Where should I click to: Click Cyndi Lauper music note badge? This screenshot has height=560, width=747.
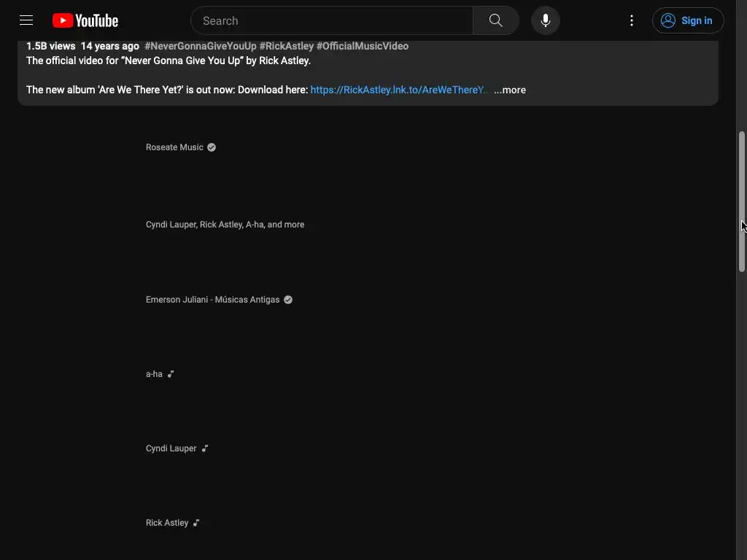205,448
